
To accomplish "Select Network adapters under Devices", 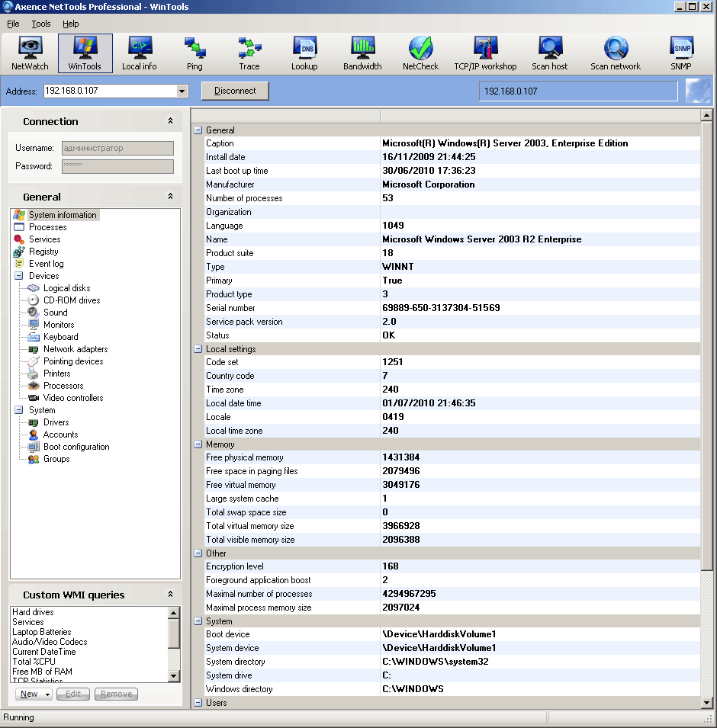I will pos(76,348).
